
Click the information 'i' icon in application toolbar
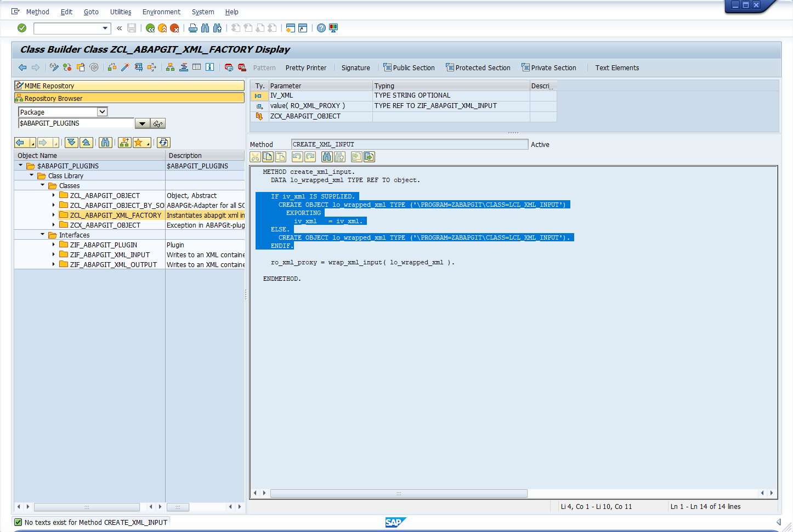(x=210, y=67)
